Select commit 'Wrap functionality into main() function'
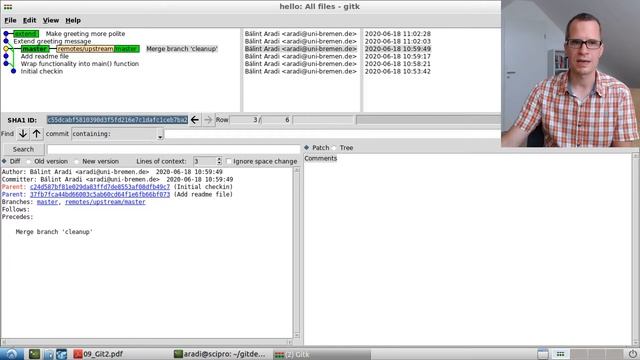Image resolution: width=640 pixels, height=360 pixels. coord(80,64)
